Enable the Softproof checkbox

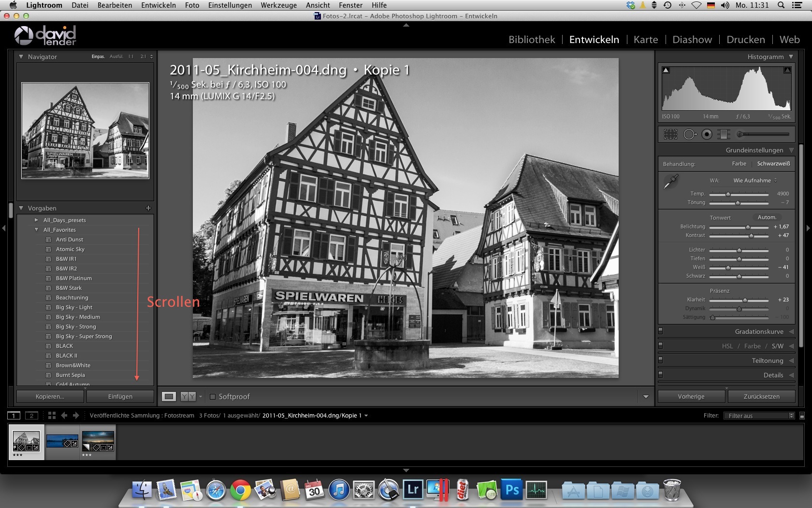tap(213, 397)
